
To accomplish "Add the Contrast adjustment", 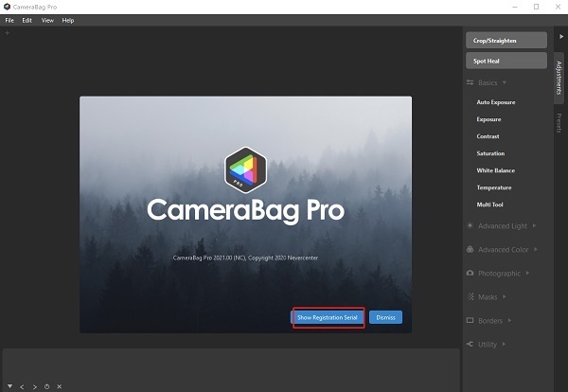I will 488,136.
